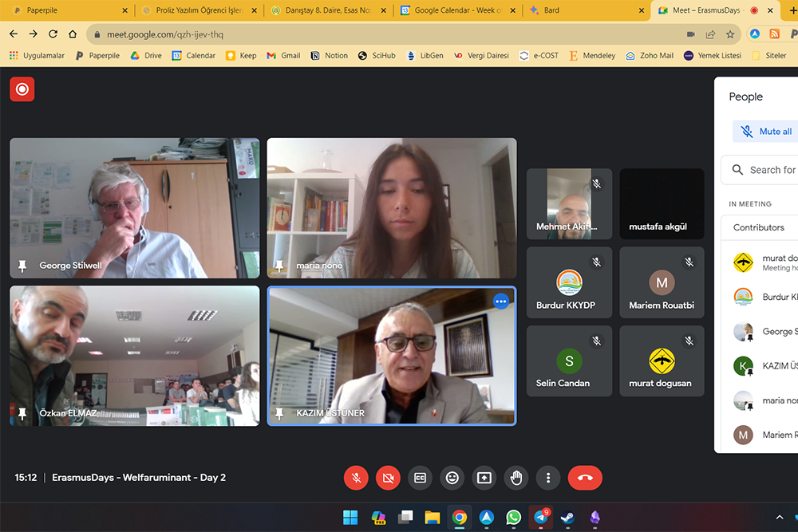
Task: Toggle the microphone mute button
Action: [356, 478]
